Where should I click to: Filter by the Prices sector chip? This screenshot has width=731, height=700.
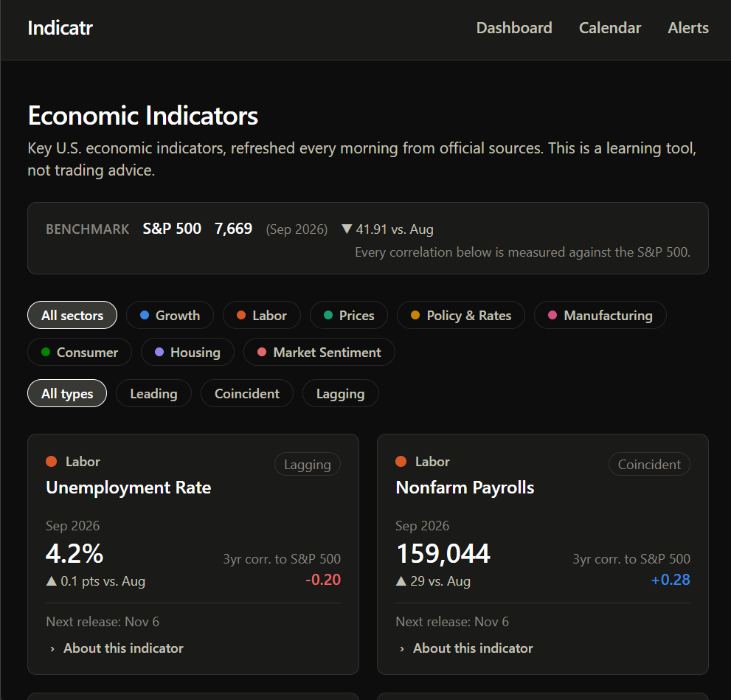click(349, 316)
